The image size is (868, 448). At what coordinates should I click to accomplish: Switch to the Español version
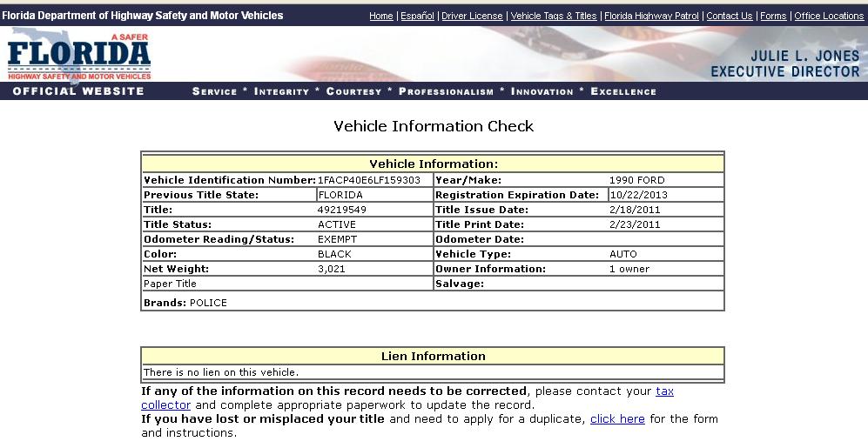417,16
